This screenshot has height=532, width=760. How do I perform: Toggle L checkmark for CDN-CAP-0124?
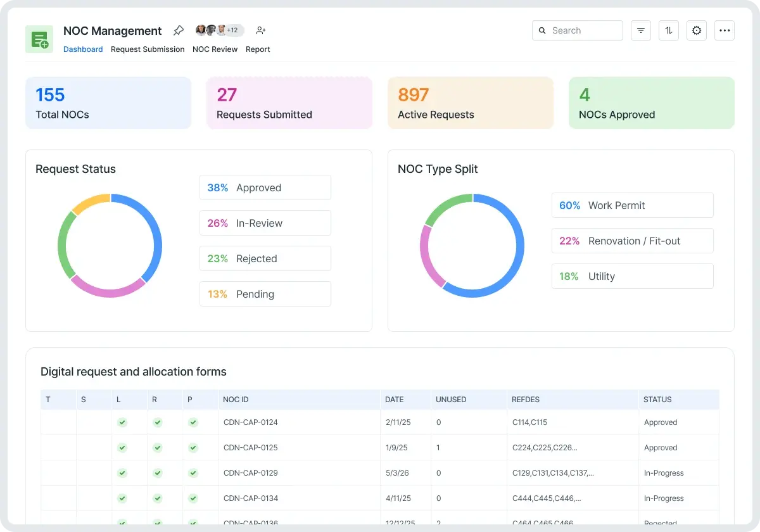coord(122,422)
